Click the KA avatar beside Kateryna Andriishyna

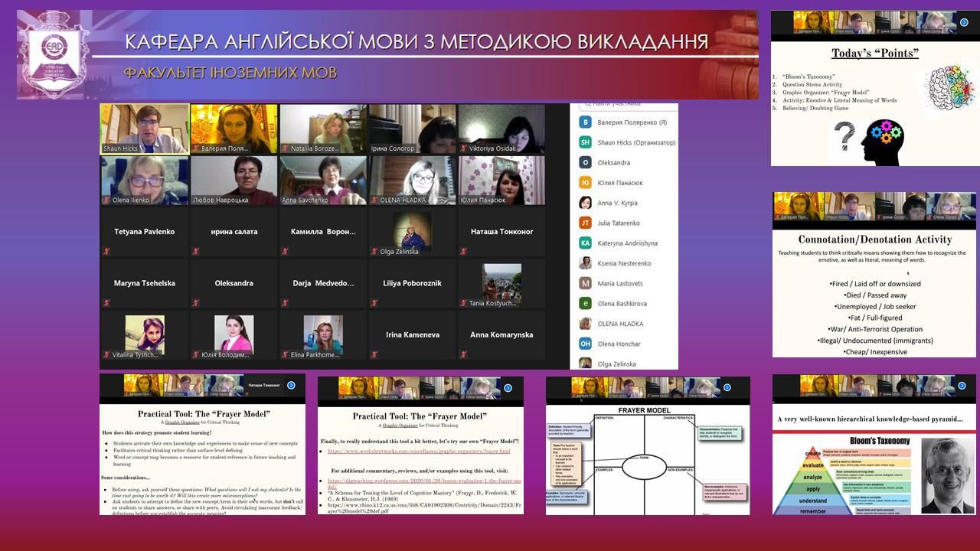click(586, 243)
